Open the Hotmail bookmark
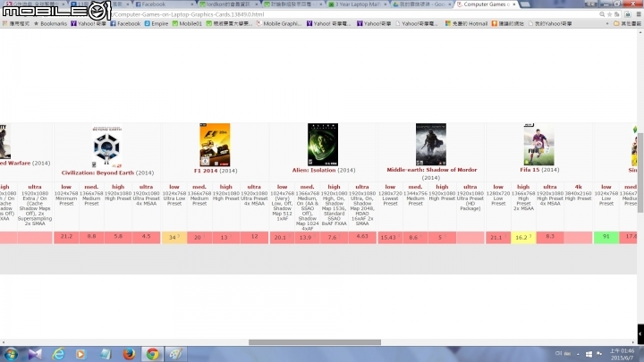Image resolution: width=644 pixels, height=362 pixels. (x=467, y=24)
